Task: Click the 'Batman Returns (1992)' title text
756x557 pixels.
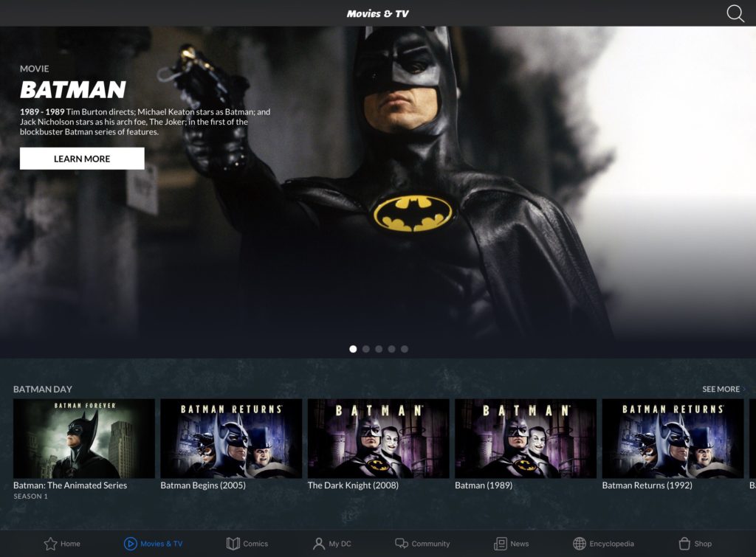Action: point(647,485)
